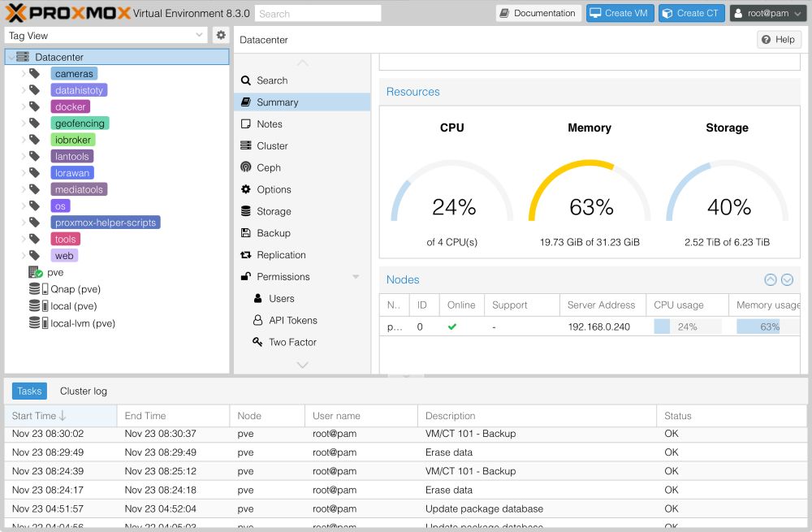812x532 pixels.
Task: Collapse the Permissions submenu arrow
Action: point(356,277)
